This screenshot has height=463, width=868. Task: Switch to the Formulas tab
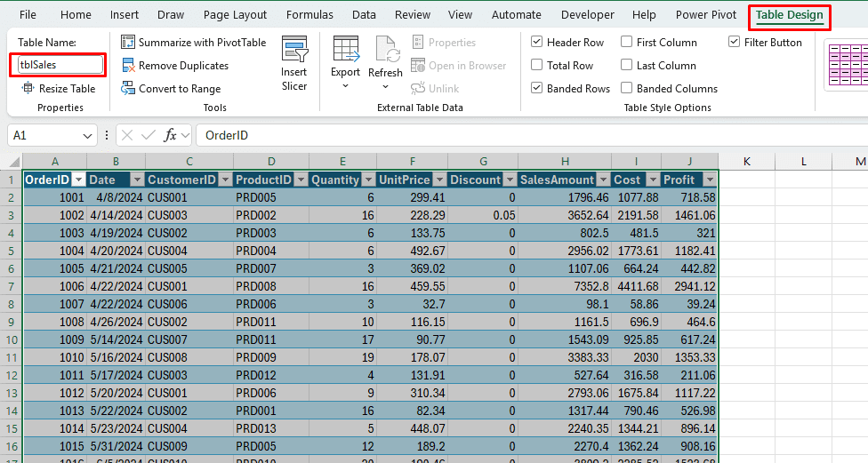pos(309,15)
